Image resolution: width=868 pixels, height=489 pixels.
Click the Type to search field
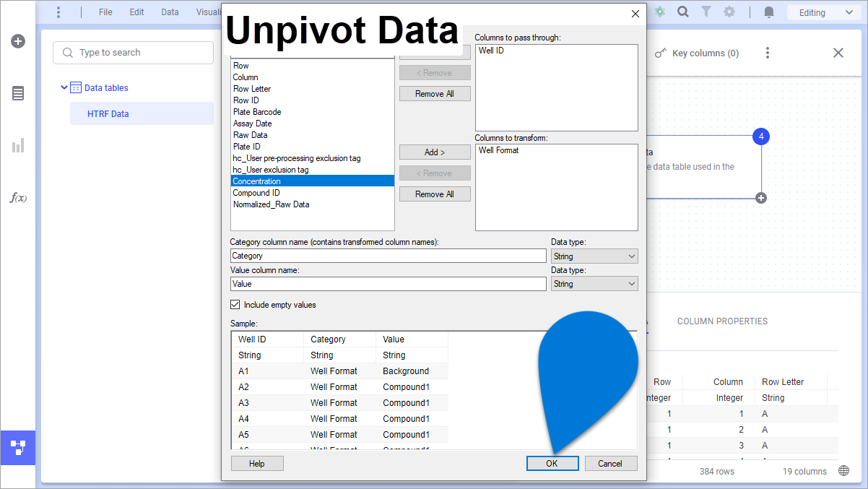coord(134,53)
